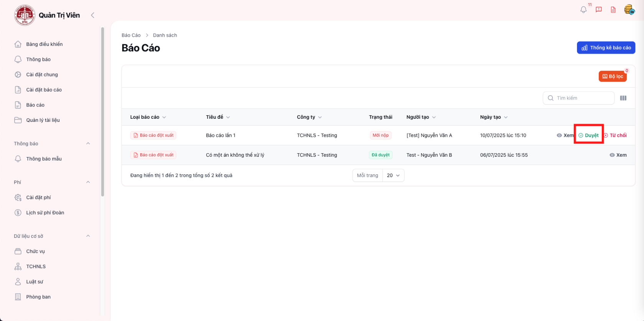Image resolution: width=644 pixels, height=321 pixels.
Task: View the Báo cáo lần 1 report
Action: coord(565,135)
